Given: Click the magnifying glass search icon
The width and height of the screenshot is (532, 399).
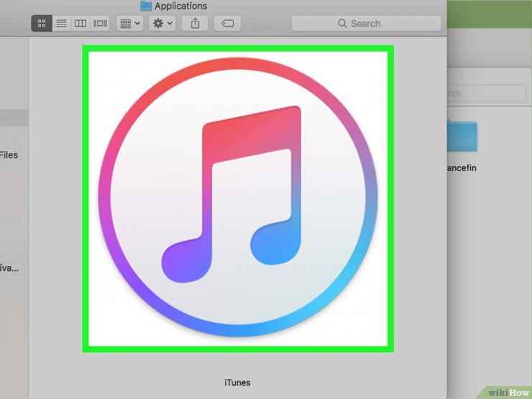Looking at the screenshot, I should point(342,24).
